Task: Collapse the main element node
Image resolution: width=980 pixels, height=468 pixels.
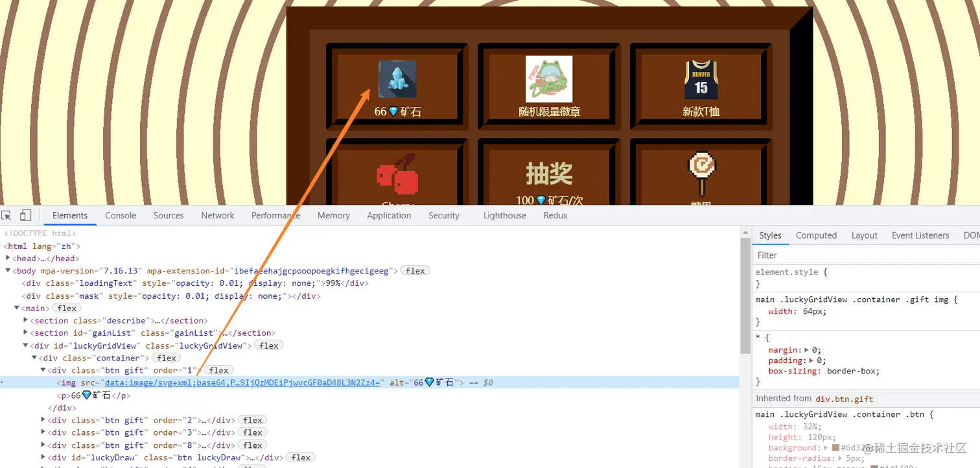Action: pyautogui.click(x=17, y=308)
